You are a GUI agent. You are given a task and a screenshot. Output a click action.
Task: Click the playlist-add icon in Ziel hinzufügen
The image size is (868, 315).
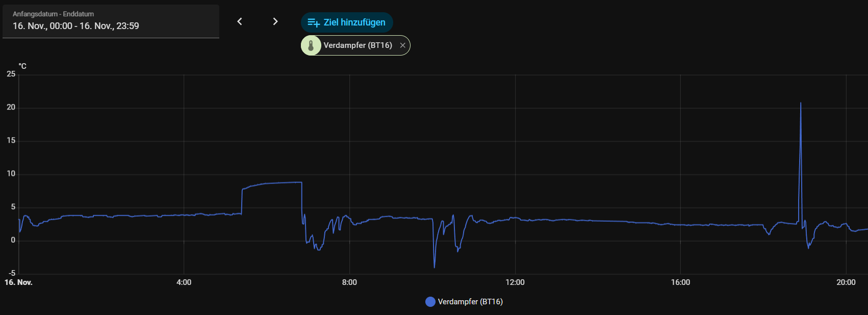pyautogui.click(x=314, y=22)
